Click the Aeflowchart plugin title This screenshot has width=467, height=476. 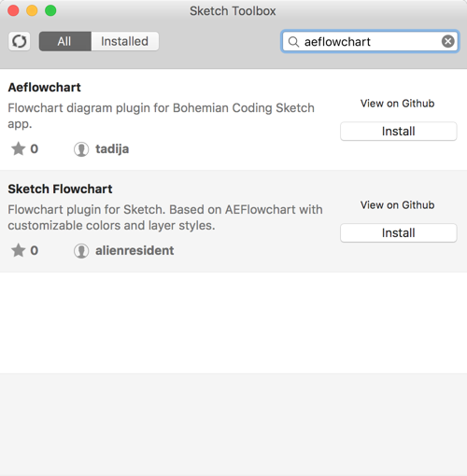point(45,88)
